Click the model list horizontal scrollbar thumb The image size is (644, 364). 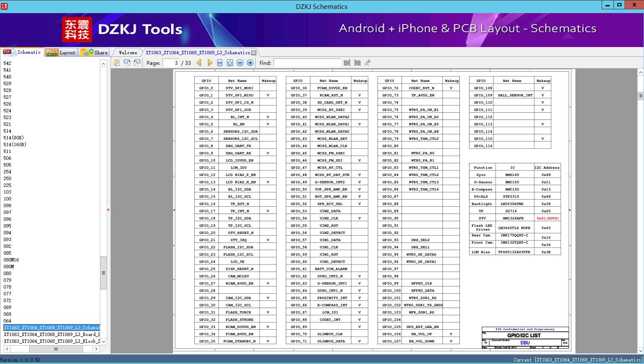(55, 349)
